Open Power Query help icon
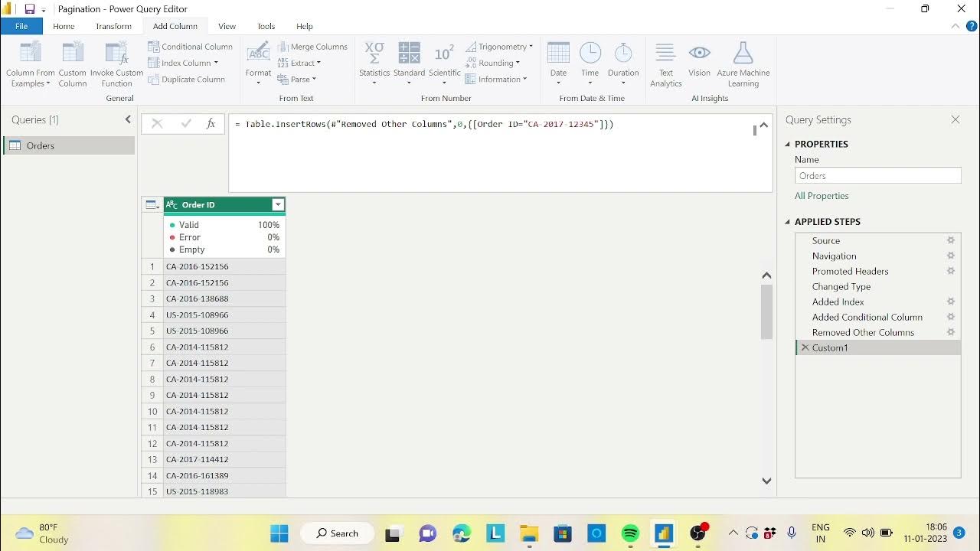The height and width of the screenshot is (551, 980). coord(972,26)
